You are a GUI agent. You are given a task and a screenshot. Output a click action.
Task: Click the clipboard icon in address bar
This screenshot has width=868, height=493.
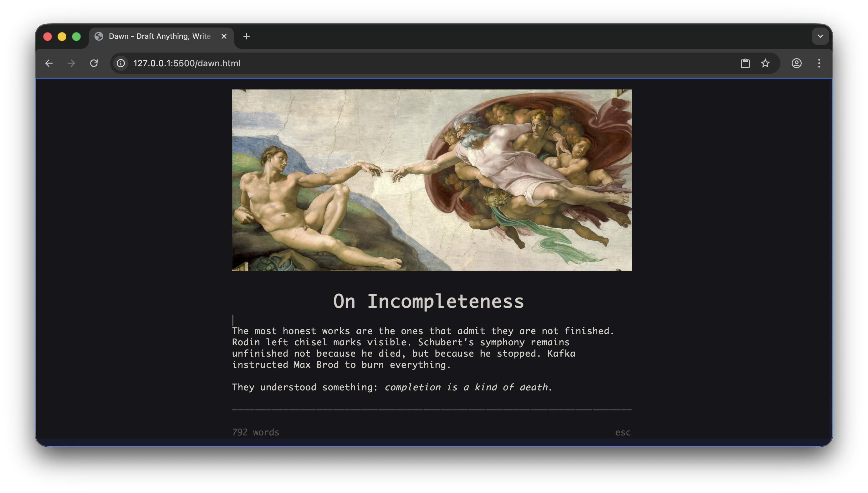[745, 63]
